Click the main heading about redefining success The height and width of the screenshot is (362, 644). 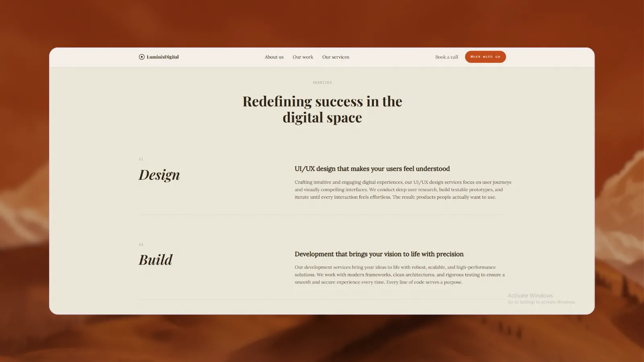322,109
